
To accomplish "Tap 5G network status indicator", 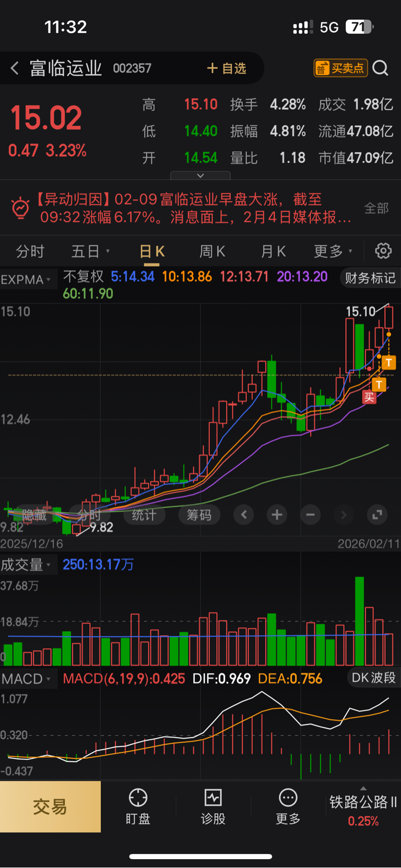I will [x=329, y=27].
